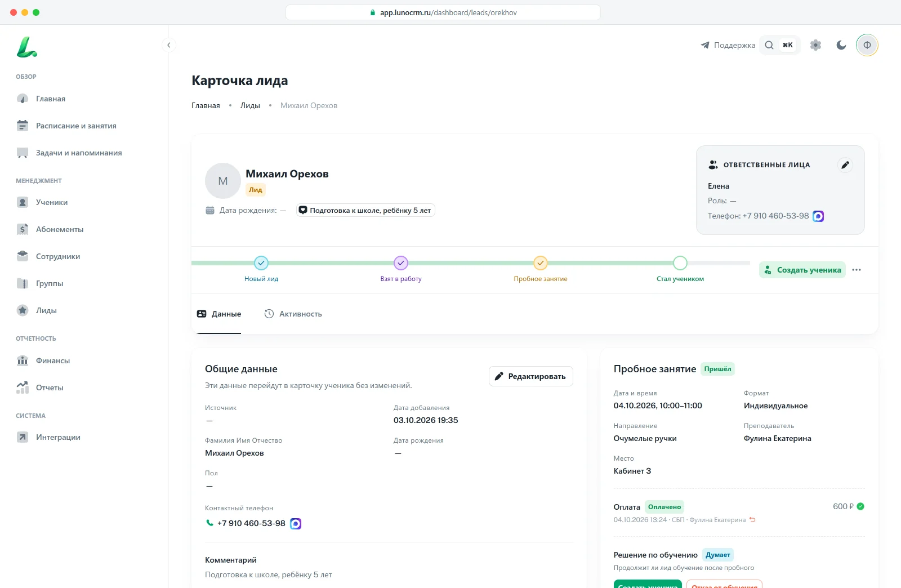
Task: Collapse the sidebar with the chevron button
Action: click(x=168, y=45)
